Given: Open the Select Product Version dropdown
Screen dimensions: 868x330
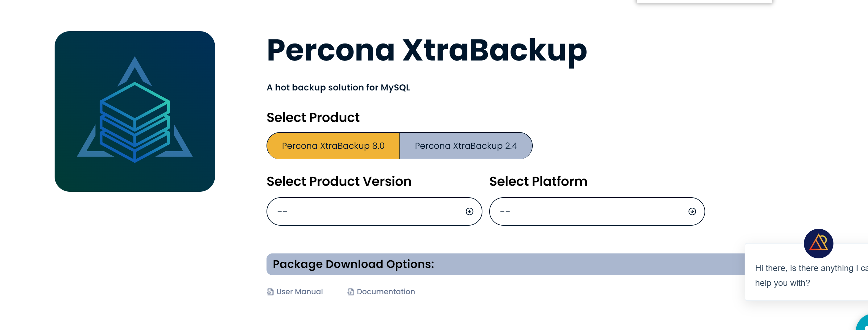Looking at the screenshot, I should 371,211.
